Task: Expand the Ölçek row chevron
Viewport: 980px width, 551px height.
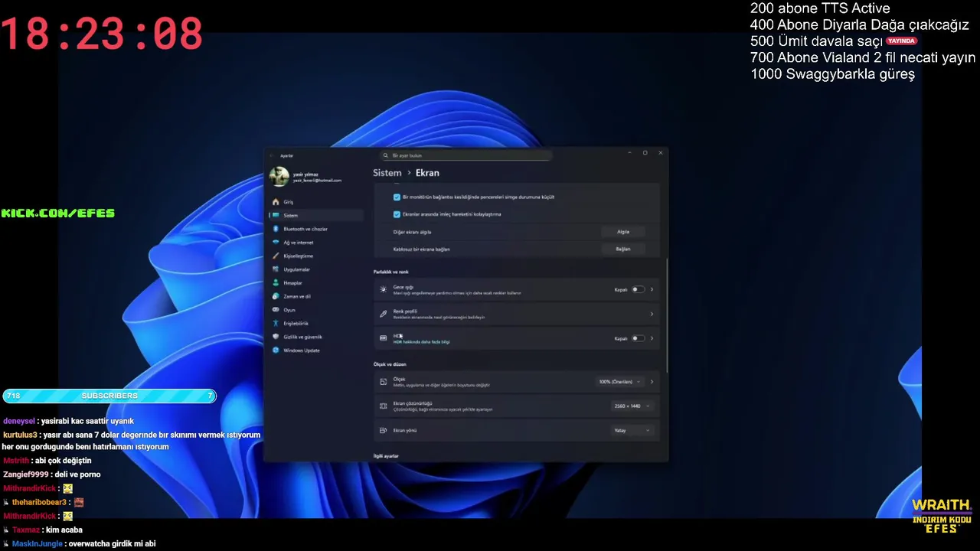Action: (x=652, y=381)
